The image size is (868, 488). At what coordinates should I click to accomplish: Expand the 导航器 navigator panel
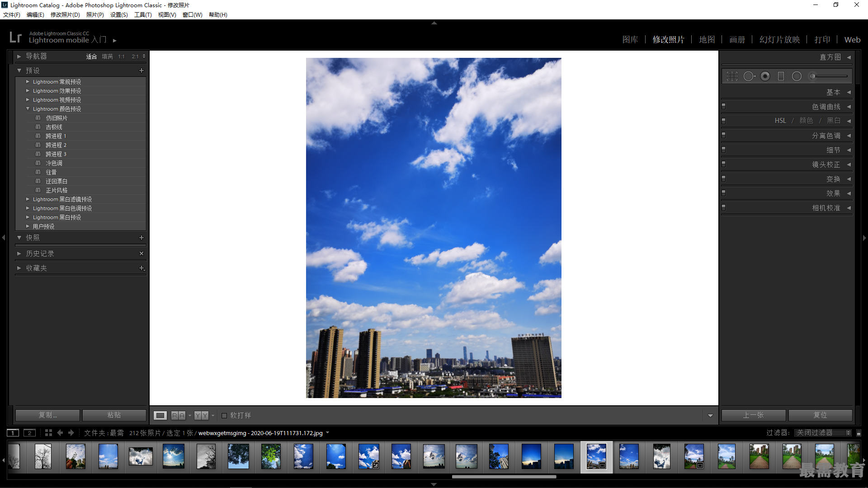coord(19,56)
